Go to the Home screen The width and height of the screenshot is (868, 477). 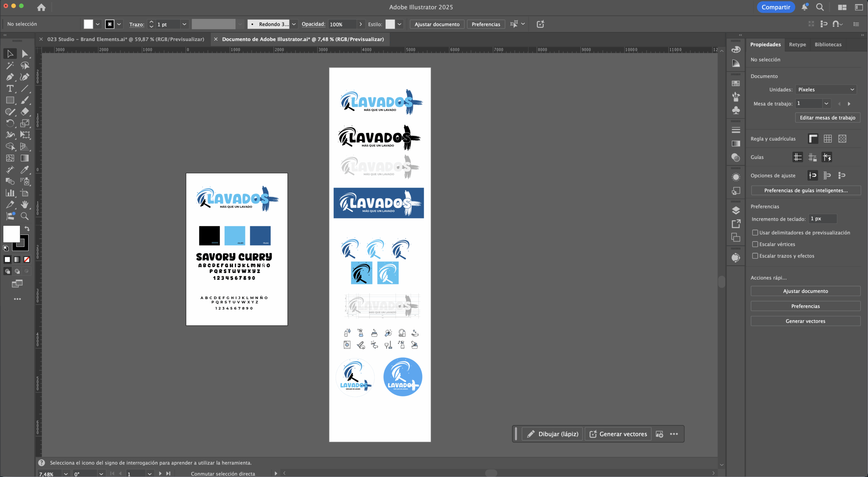(x=41, y=7)
